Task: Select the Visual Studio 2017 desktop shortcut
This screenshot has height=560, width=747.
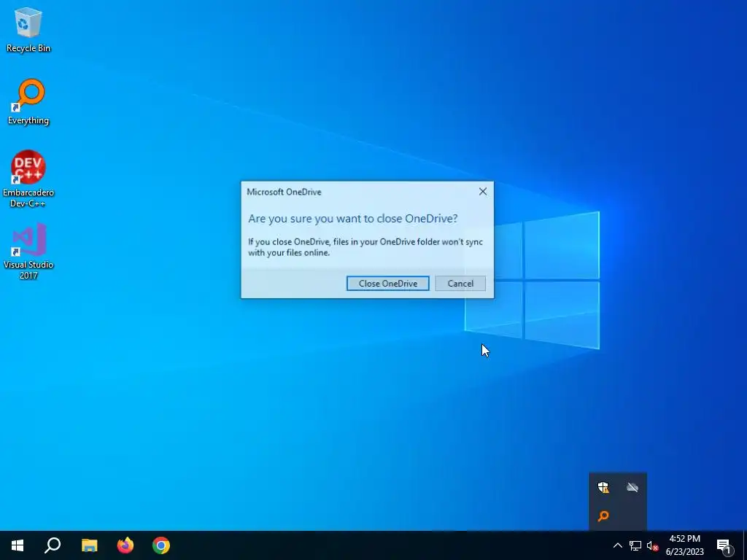Action: [x=28, y=251]
